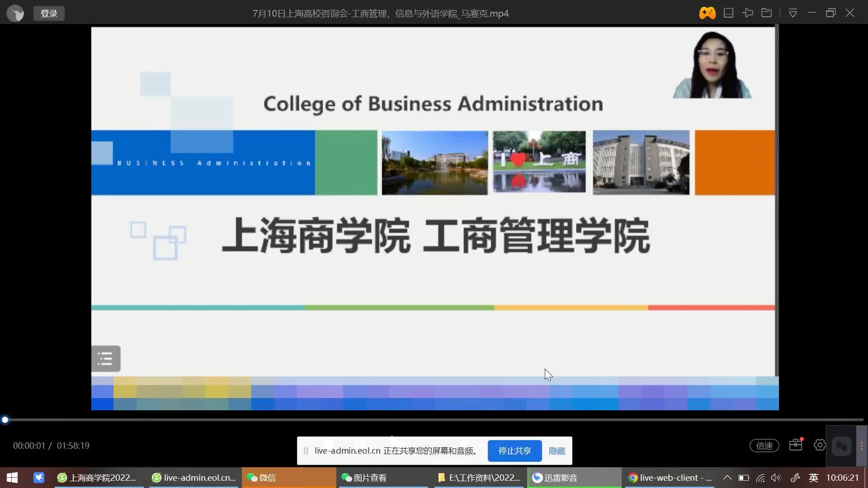Screen dimensions: 868x488
Task: Open file via folder icon in title bar
Action: click(x=766, y=13)
